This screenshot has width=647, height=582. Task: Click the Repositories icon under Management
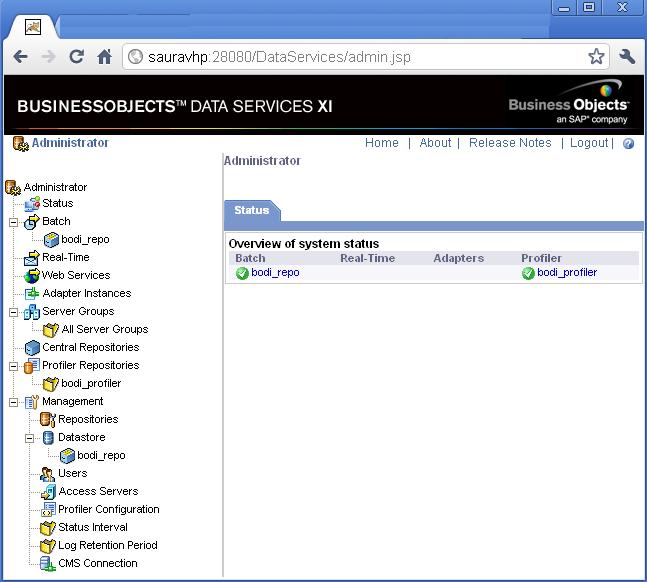(47, 419)
